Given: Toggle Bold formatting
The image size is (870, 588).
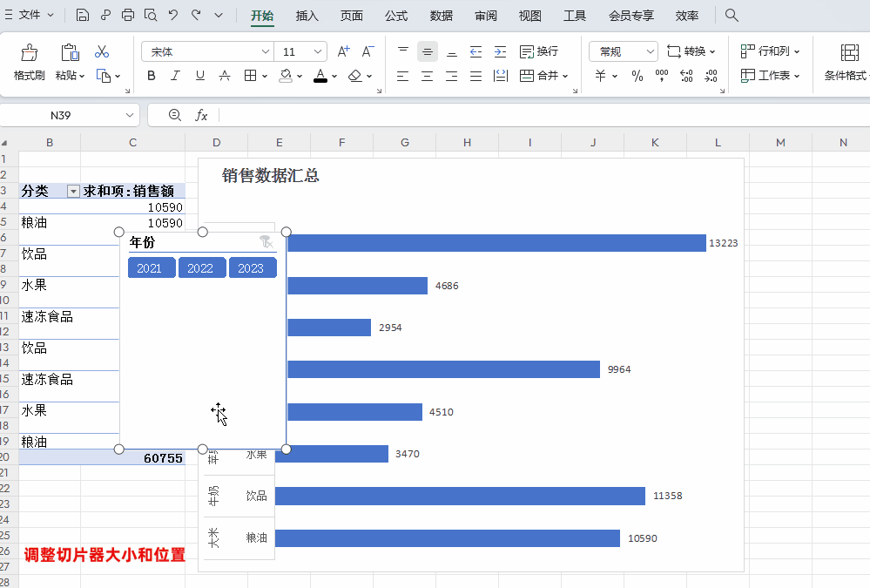Looking at the screenshot, I should click(152, 76).
